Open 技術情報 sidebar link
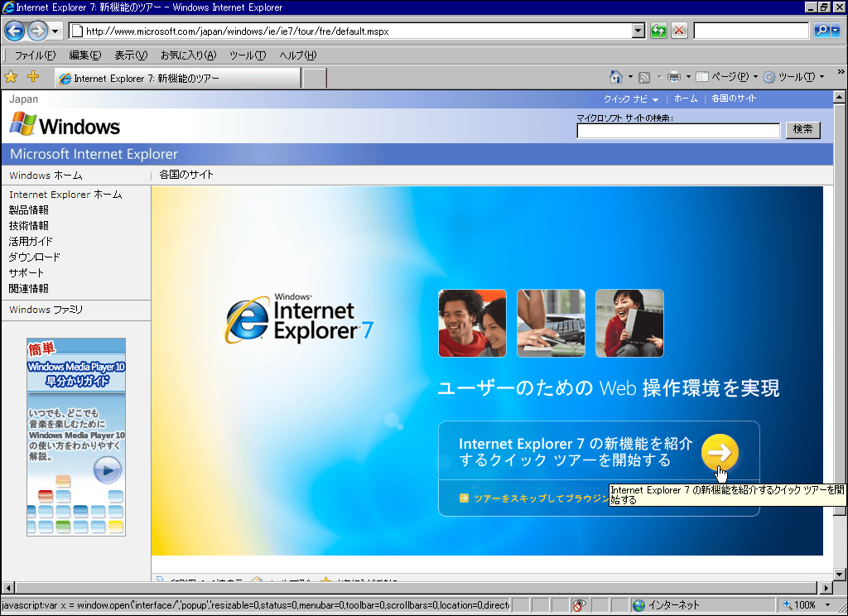This screenshot has width=848, height=616. click(29, 225)
